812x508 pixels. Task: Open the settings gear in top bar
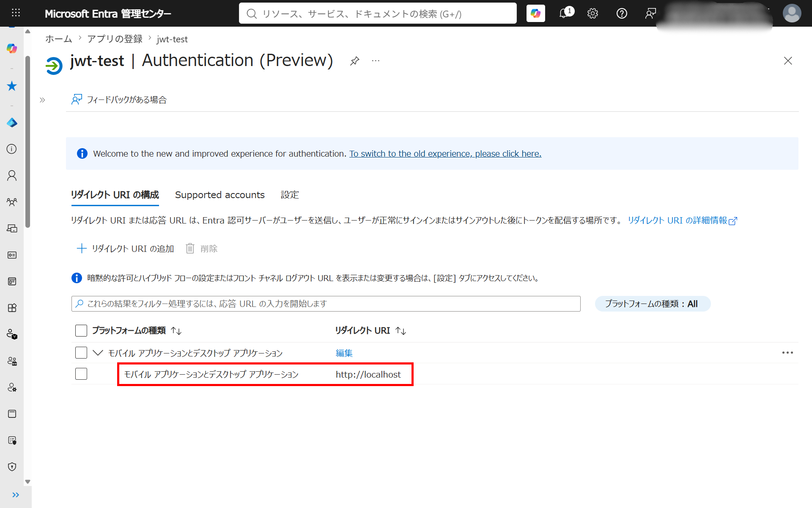tap(593, 14)
